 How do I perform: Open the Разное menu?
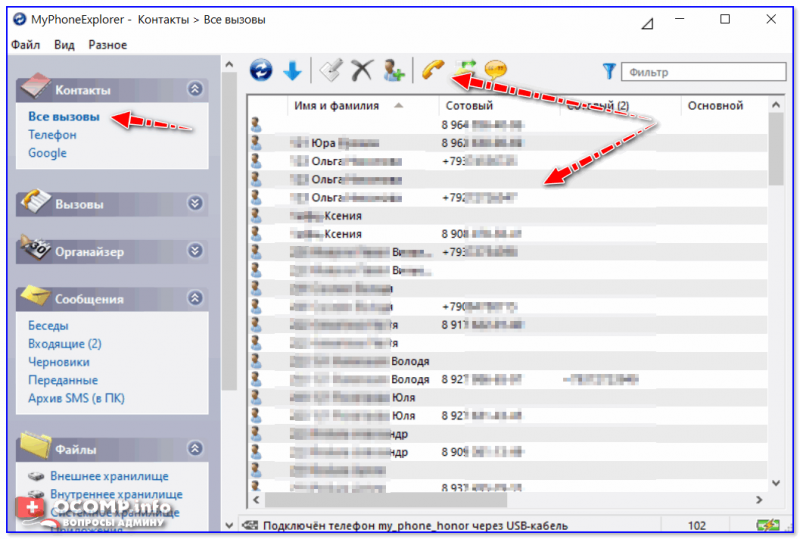point(108,45)
